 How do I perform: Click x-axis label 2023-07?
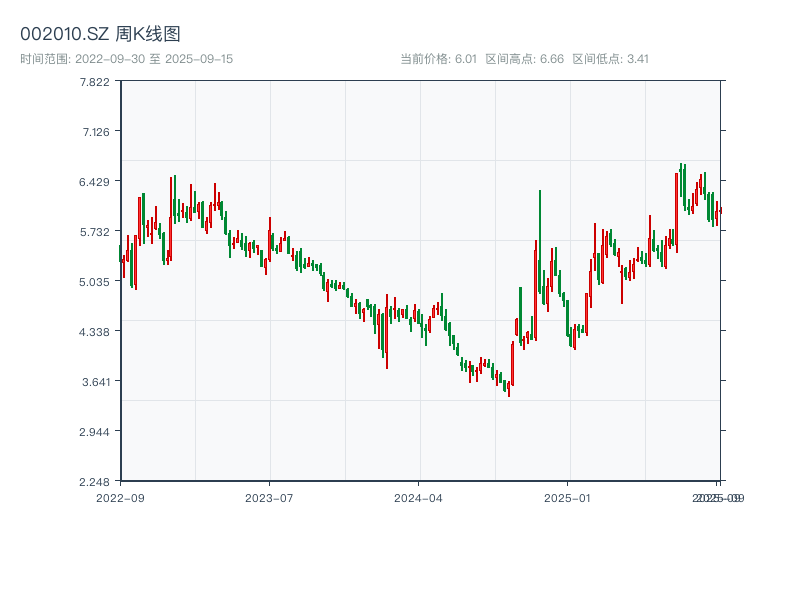tap(269, 498)
